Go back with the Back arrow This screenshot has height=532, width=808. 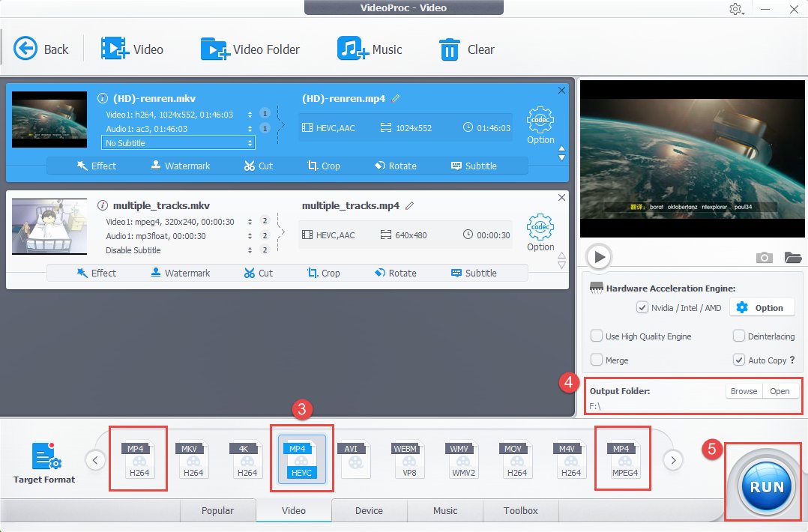[40, 49]
